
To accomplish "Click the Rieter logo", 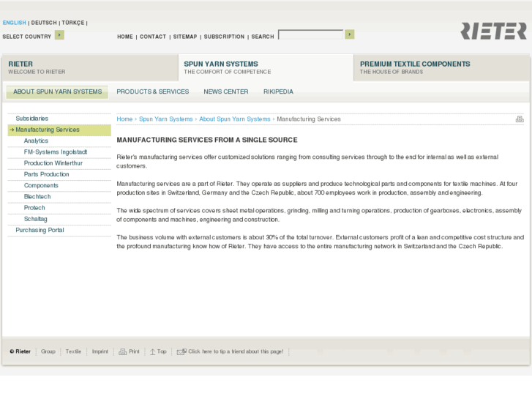I will pos(494,31).
